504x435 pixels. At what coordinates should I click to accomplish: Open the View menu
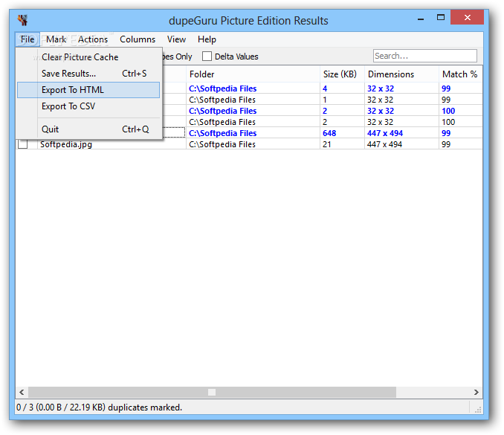(x=176, y=39)
